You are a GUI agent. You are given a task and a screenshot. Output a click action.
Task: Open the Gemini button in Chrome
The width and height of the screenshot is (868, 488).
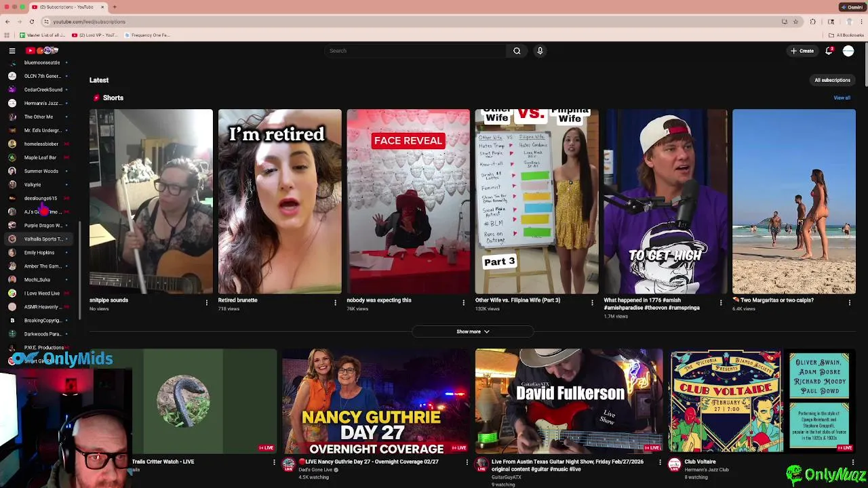pos(852,7)
